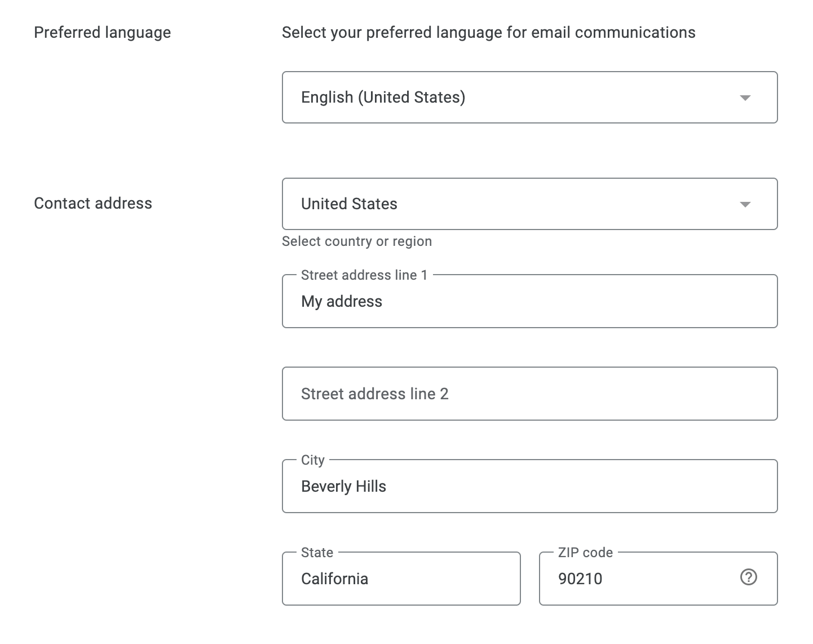Click the "Select country or region" helper text
813x644 pixels.
pos(357,241)
